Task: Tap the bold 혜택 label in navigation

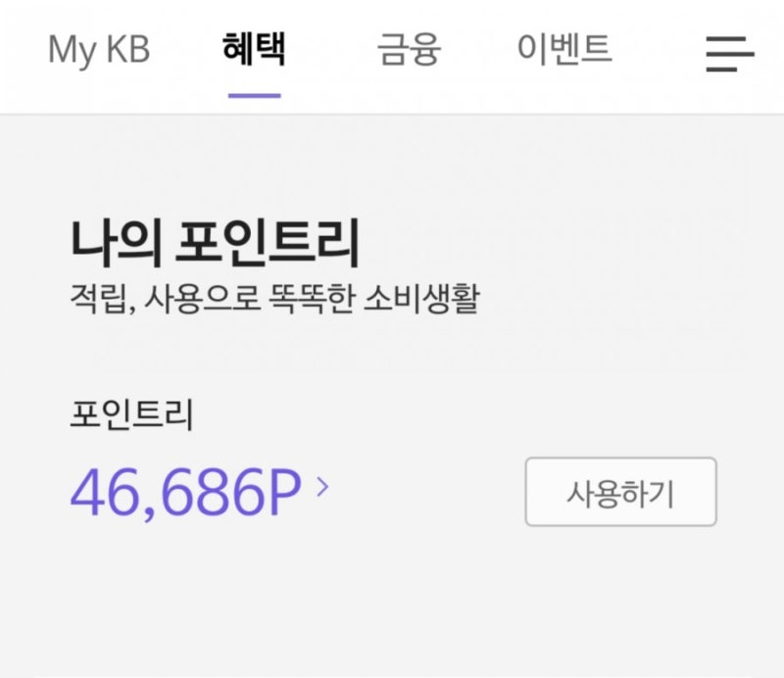Action: (x=254, y=49)
